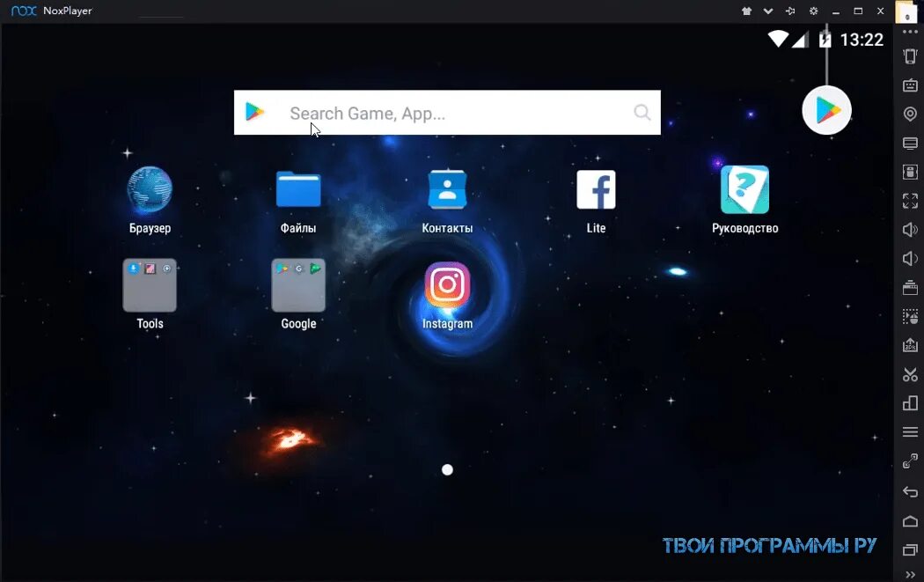Open the Руководство guide app
Screen dimensions: 924x582
(744, 190)
